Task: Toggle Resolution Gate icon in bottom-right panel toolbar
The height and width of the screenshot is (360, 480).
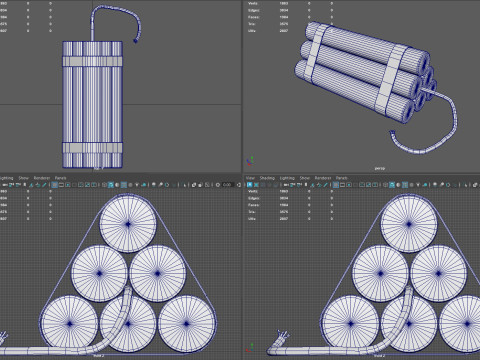Action: [x=349, y=185]
